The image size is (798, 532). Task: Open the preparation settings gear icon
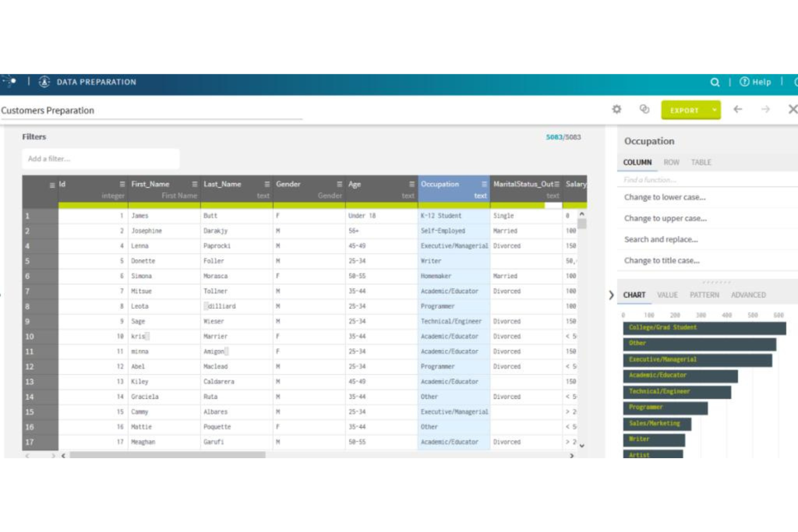617,109
